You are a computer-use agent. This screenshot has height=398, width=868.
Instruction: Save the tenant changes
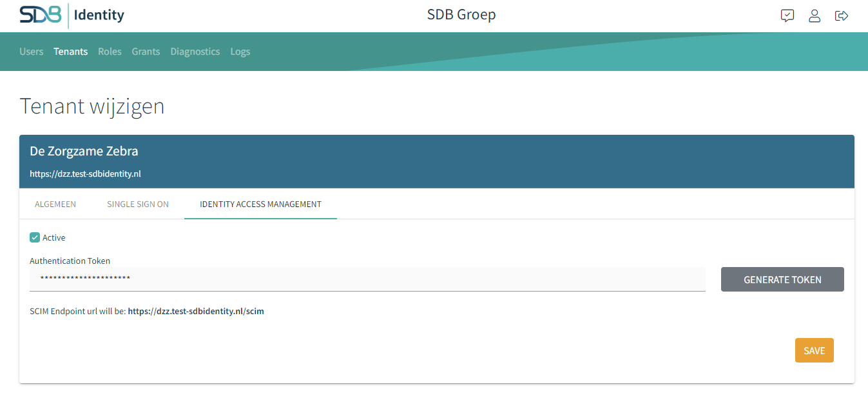pos(815,350)
